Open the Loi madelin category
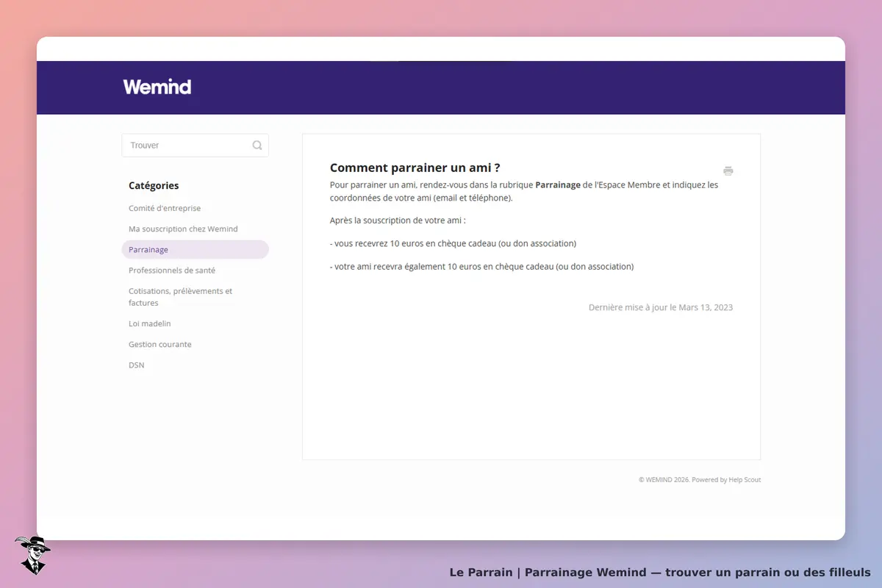 tap(150, 323)
